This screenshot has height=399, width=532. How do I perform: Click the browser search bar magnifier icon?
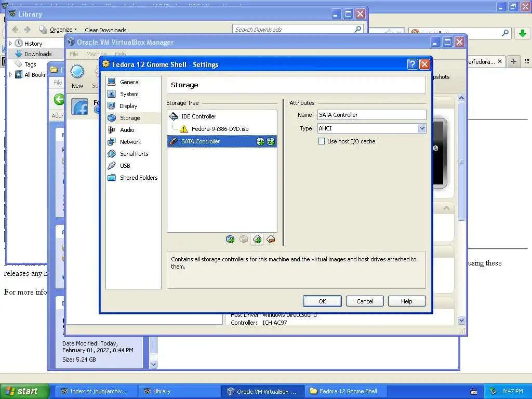pos(505,33)
